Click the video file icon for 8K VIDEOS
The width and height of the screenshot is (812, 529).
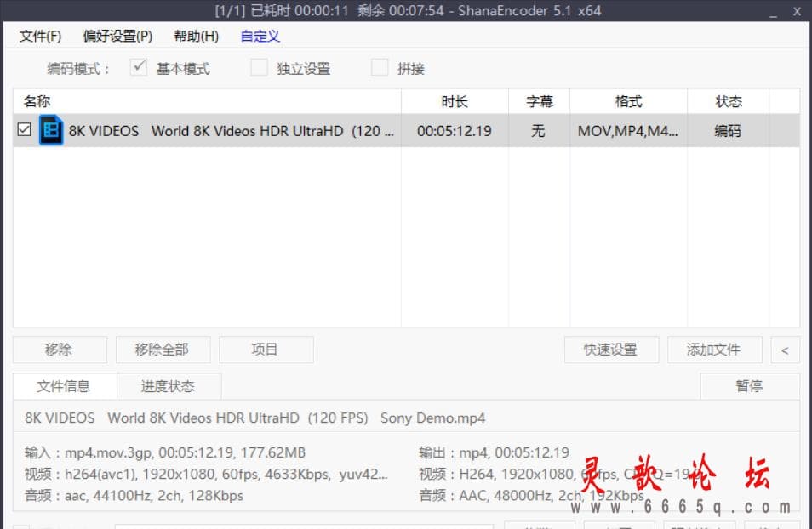coord(51,130)
